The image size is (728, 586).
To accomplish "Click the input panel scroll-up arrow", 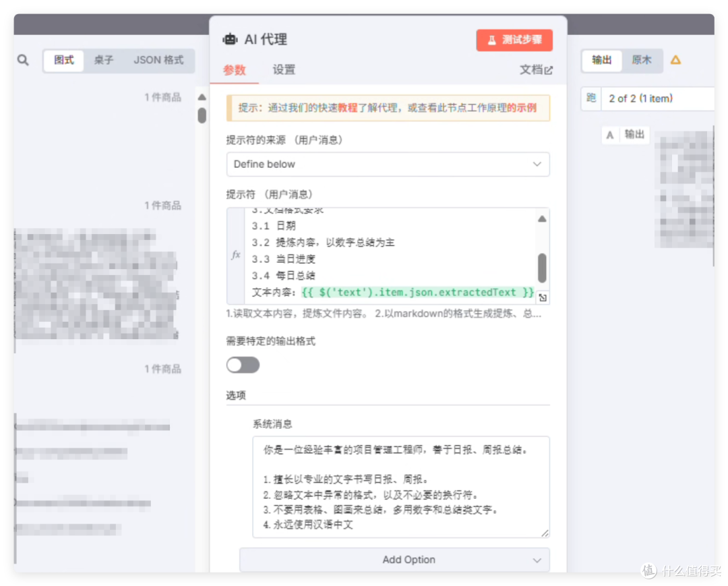I will click(202, 97).
